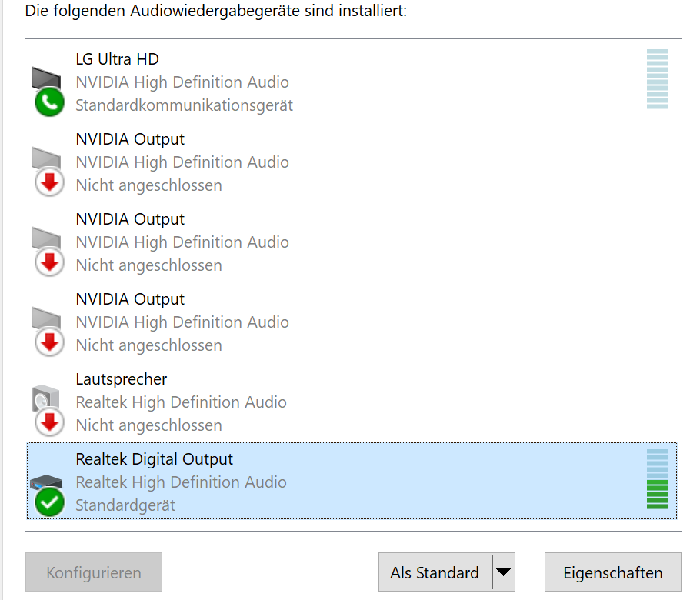Select the 'Realtek Digital Output' entry name

point(155,459)
